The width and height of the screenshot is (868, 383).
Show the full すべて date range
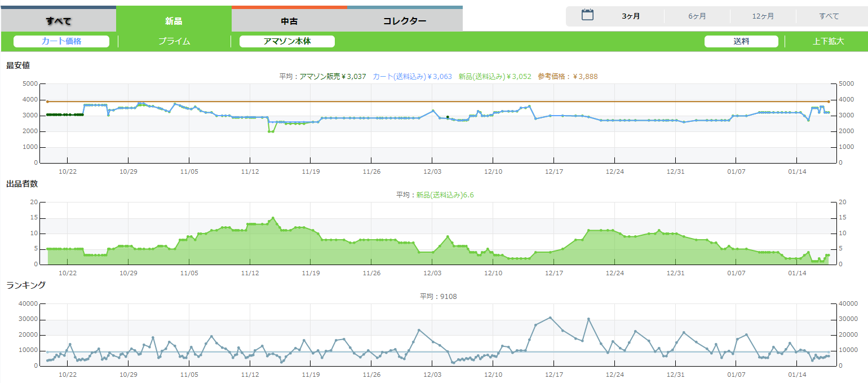[x=829, y=16]
